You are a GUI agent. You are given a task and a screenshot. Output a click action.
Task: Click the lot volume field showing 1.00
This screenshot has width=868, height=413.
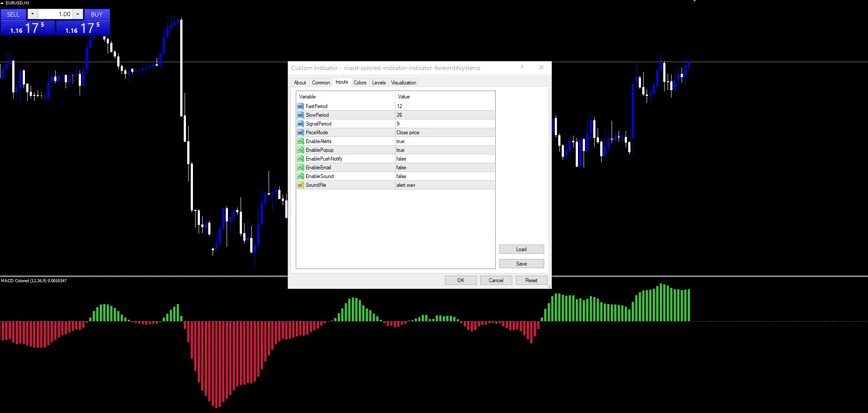coord(55,14)
